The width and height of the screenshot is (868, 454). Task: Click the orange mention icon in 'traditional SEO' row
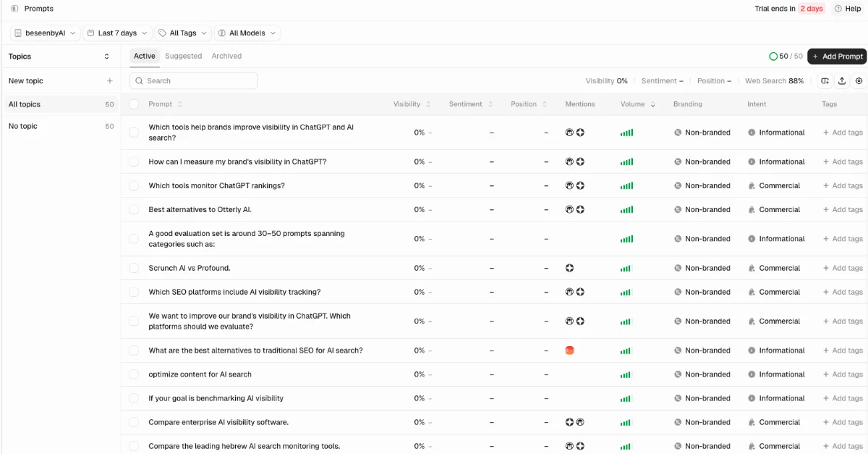(x=569, y=350)
